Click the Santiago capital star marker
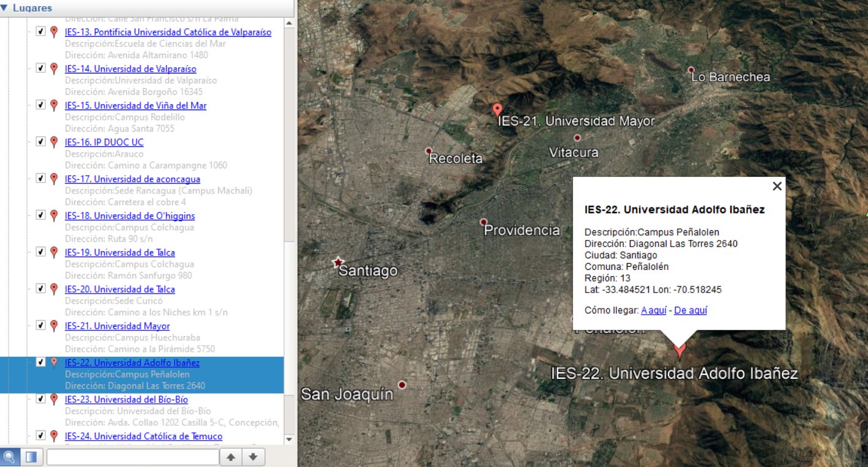This screenshot has width=868, height=467. click(x=337, y=262)
